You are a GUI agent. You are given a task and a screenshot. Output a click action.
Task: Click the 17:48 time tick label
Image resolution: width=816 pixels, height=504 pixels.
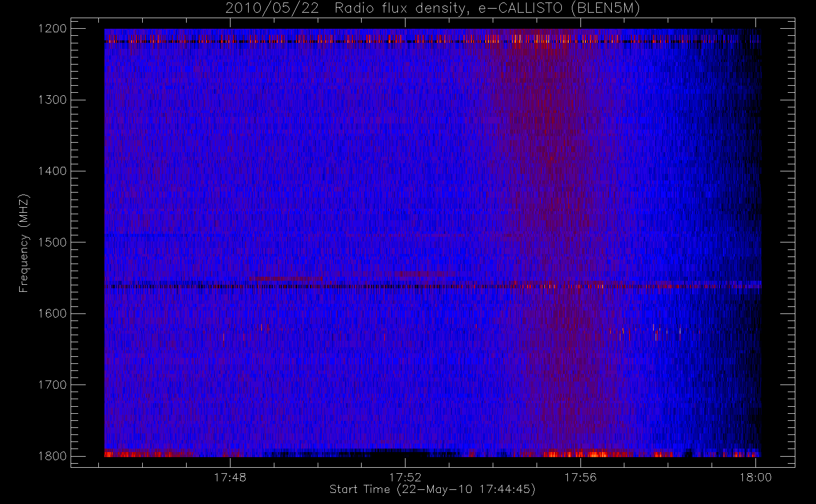pyautogui.click(x=230, y=477)
